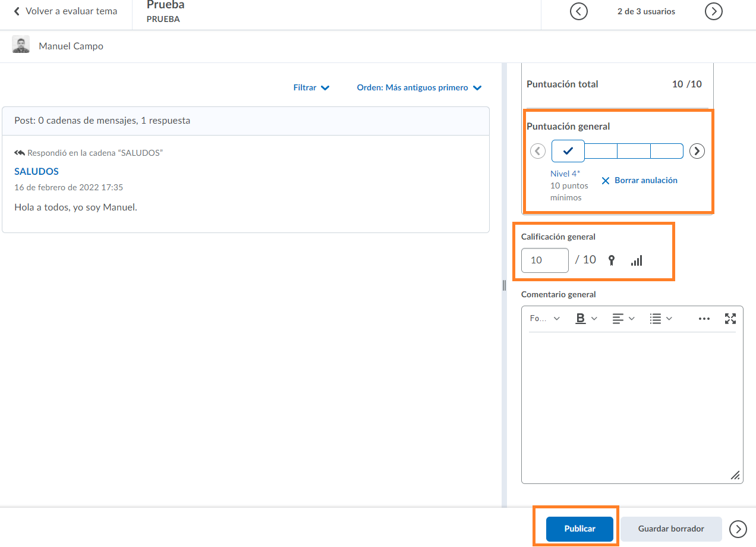
Task: Select the fourth rubric level box
Action: tap(667, 151)
